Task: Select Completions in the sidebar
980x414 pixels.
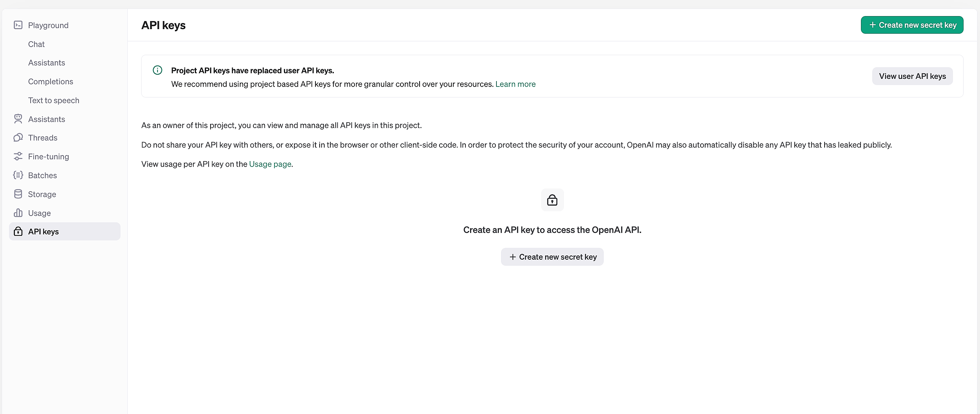Action: tap(51, 81)
